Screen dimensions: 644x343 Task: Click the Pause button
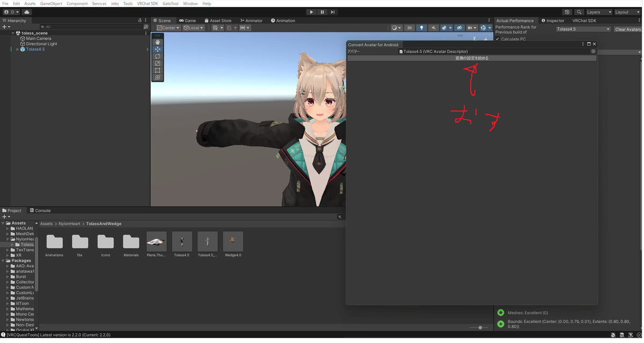coord(322,12)
